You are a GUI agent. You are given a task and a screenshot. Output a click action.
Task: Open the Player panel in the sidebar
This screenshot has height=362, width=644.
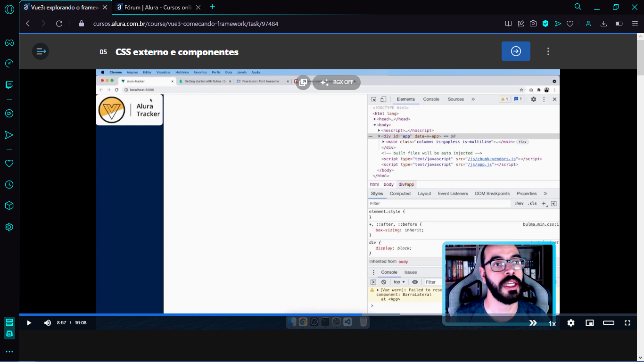coord(9,114)
